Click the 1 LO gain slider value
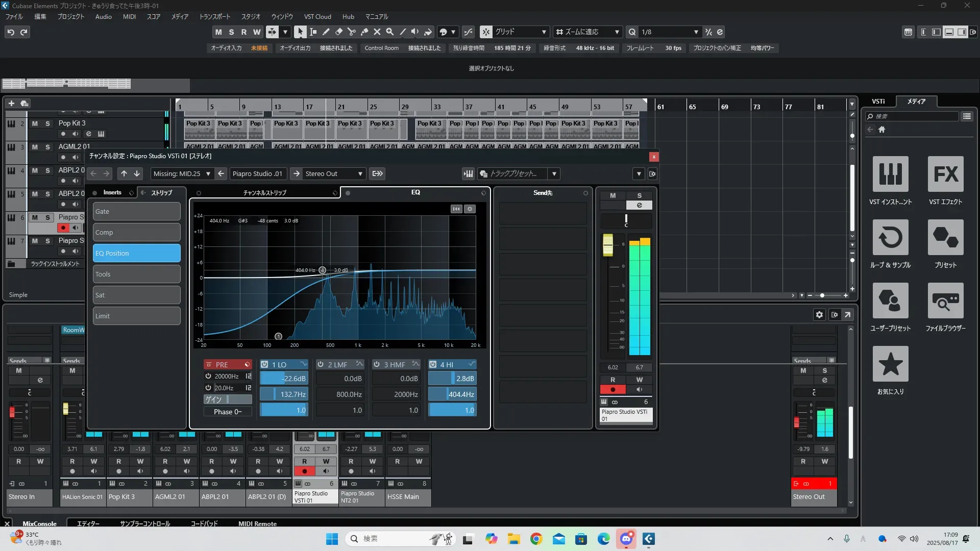This screenshot has width=980, height=551. click(284, 379)
